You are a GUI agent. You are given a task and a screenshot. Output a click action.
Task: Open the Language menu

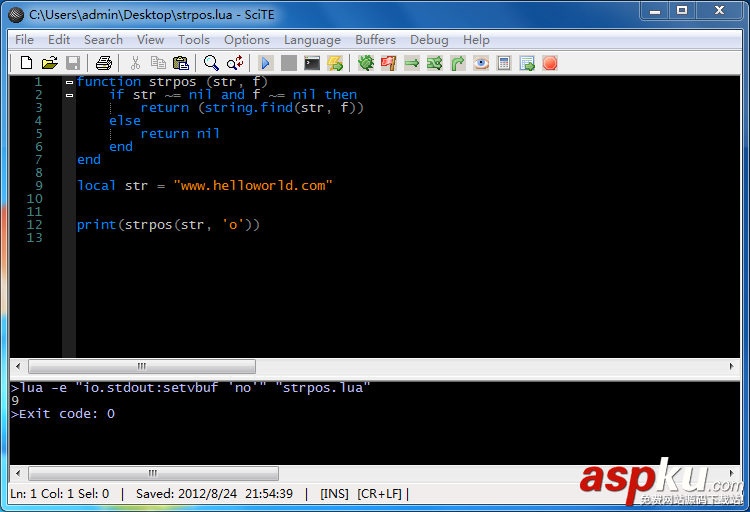pos(312,40)
